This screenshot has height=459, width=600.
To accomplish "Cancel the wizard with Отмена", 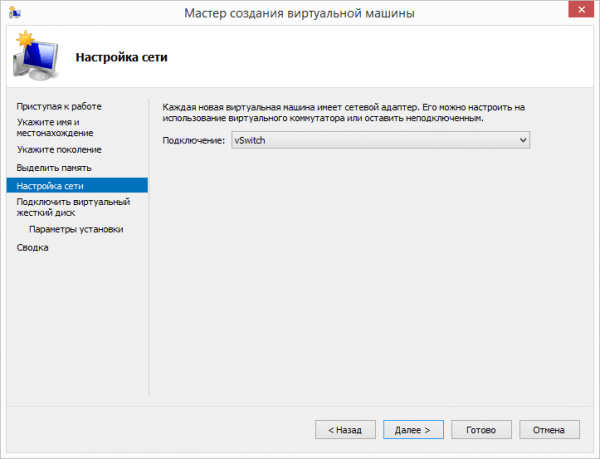I will pos(549,430).
